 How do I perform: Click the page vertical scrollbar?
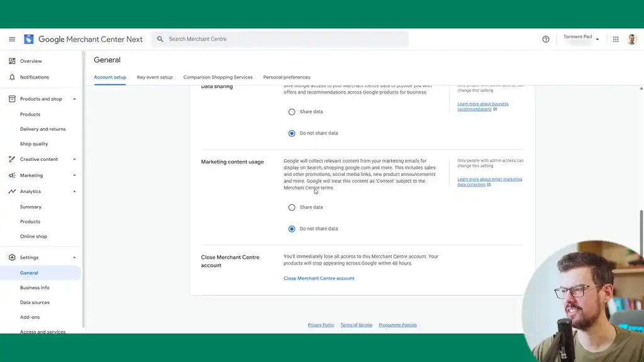[x=641, y=233]
